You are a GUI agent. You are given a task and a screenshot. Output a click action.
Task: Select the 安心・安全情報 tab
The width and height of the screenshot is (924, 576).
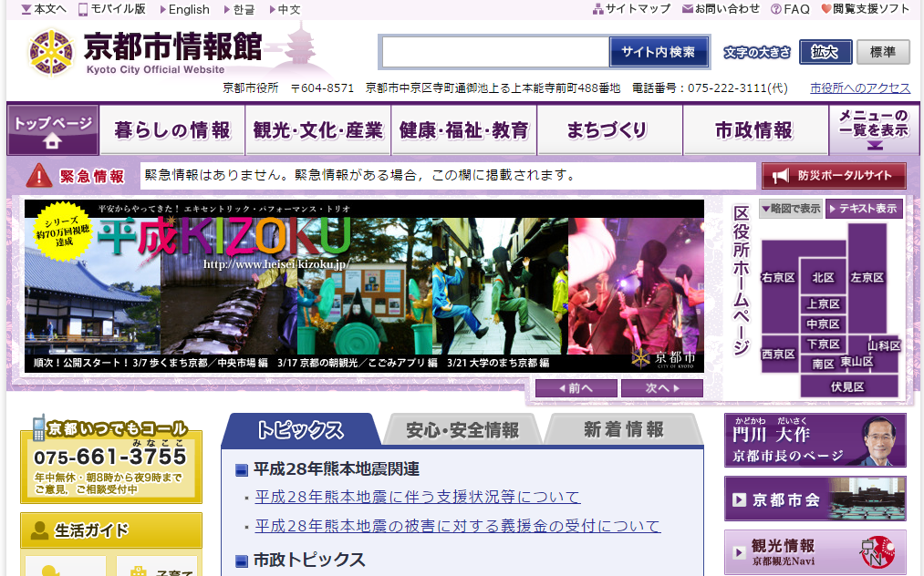point(462,429)
